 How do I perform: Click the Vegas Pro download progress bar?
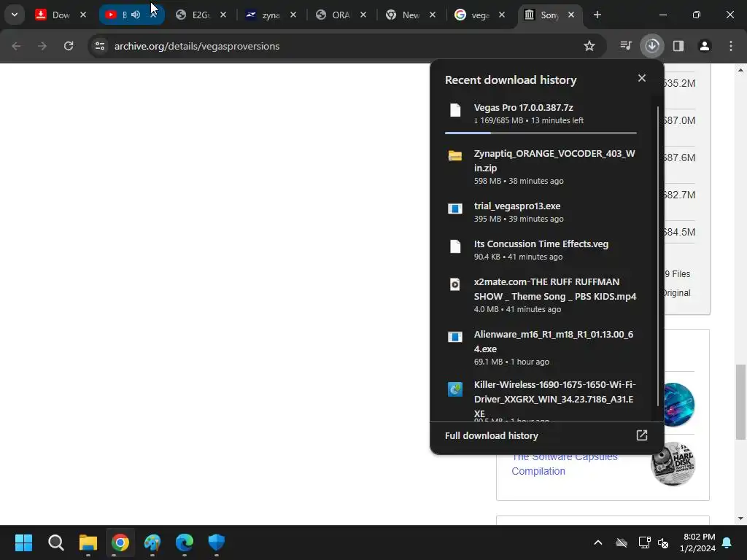pos(541,133)
